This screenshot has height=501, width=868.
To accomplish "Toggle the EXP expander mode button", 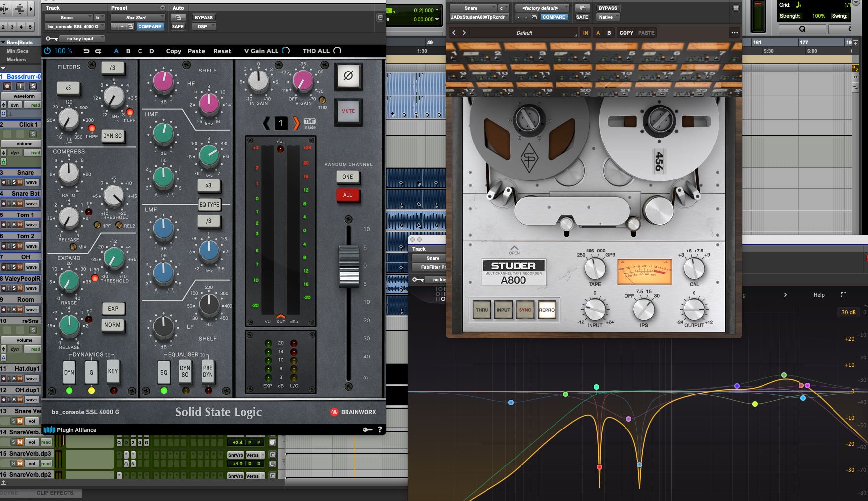I will pyautogui.click(x=113, y=309).
